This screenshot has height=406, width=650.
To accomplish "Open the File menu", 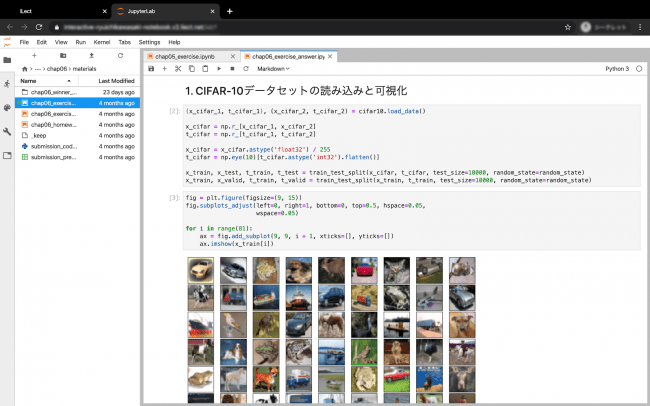I will 24,42.
